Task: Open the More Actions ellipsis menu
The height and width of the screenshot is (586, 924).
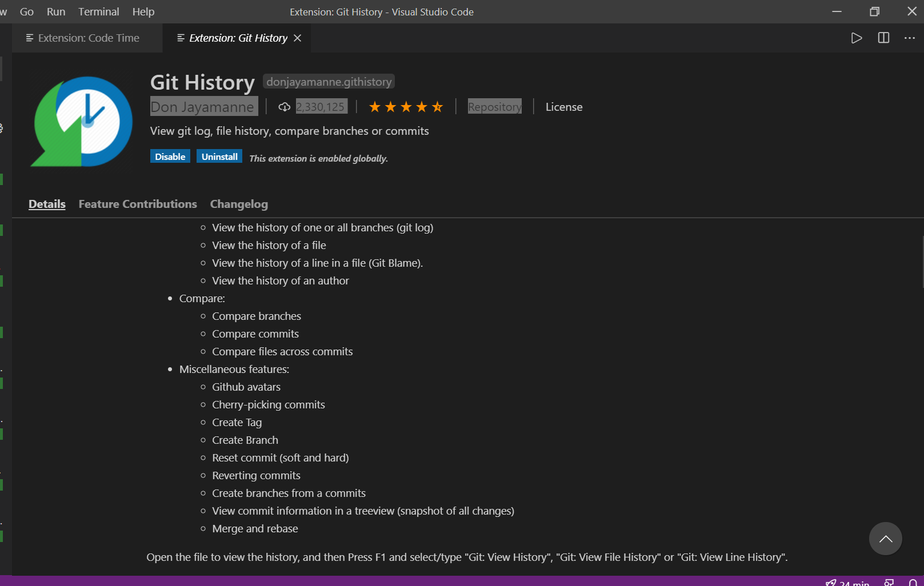Action: [x=910, y=38]
